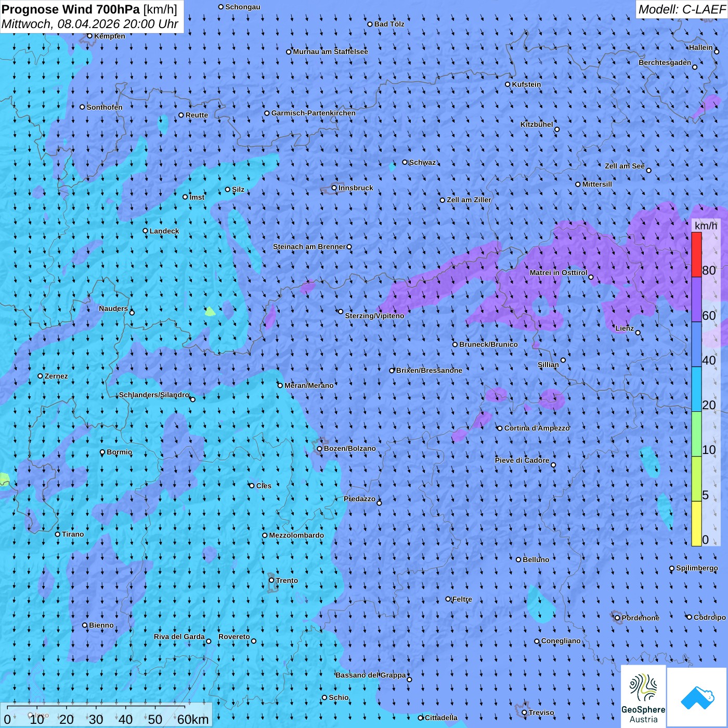Click the GeoSphere Austria logo

643,696
